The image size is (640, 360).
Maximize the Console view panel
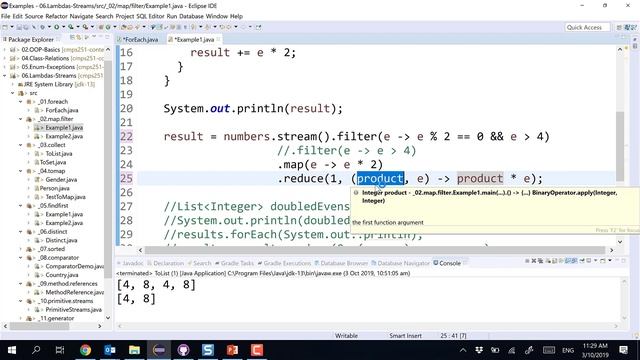pos(623,260)
